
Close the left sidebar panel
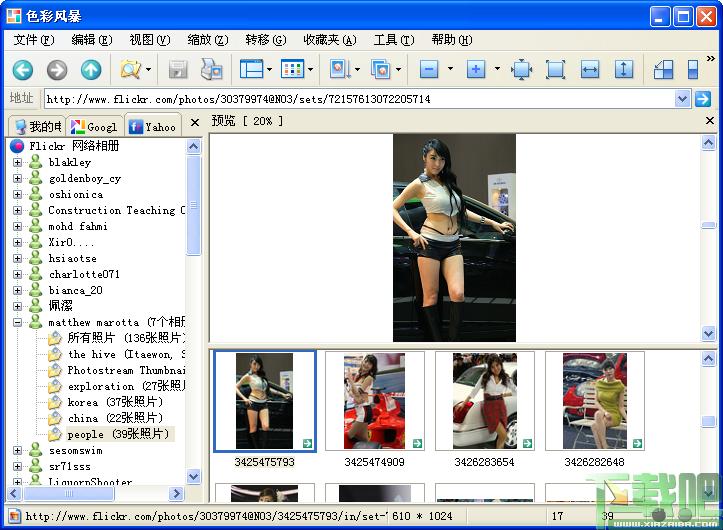click(x=195, y=123)
